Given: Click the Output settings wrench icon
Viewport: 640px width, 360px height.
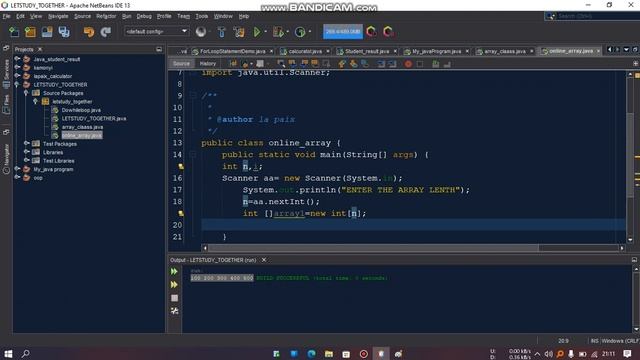Looking at the screenshot, I should click(x=174, y=311).
